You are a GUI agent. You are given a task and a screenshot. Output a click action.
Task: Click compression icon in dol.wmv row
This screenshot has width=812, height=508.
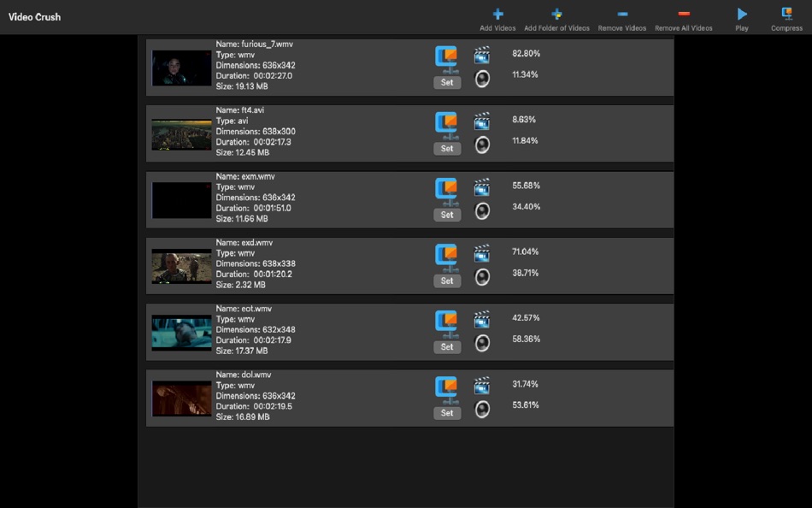[x=446, y=390]
